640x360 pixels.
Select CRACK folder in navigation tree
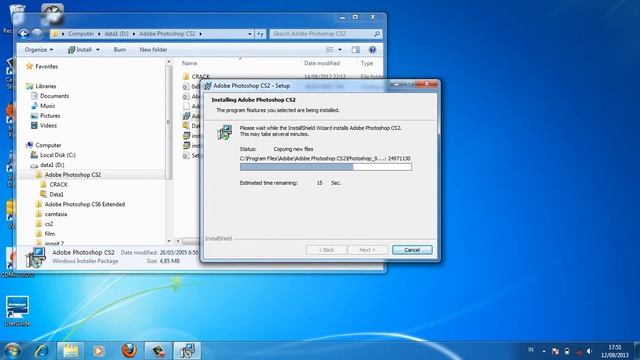[x=58, y=184]
